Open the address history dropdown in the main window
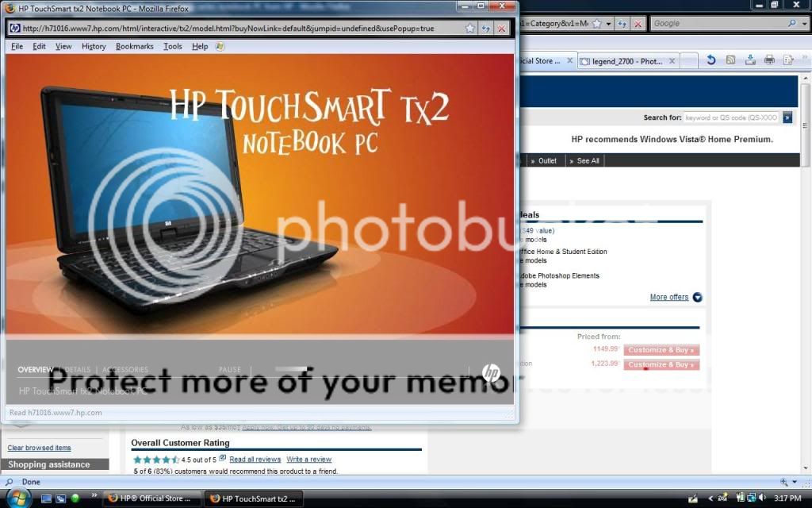The height and width of the screenshot is (508, 812). [609, 24]
